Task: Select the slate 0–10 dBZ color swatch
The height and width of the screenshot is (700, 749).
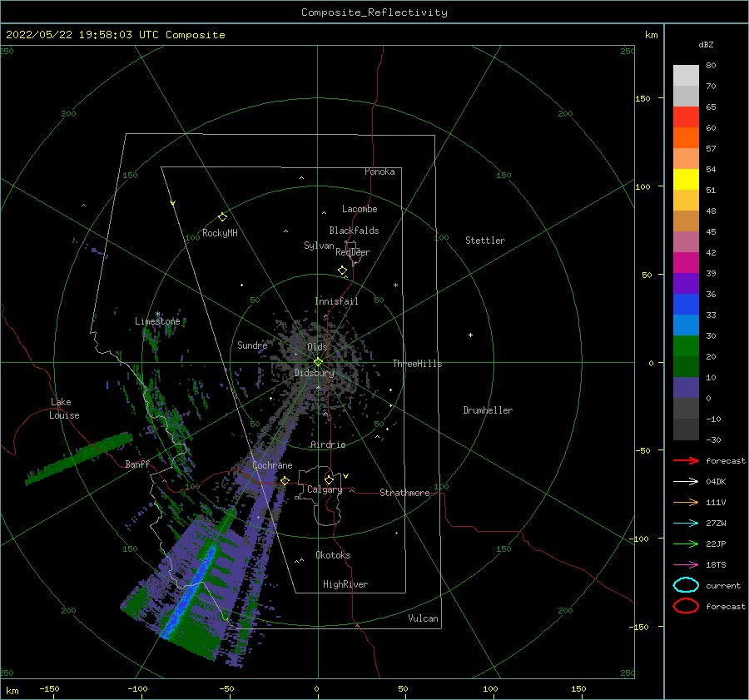Action: click(686, 388)
